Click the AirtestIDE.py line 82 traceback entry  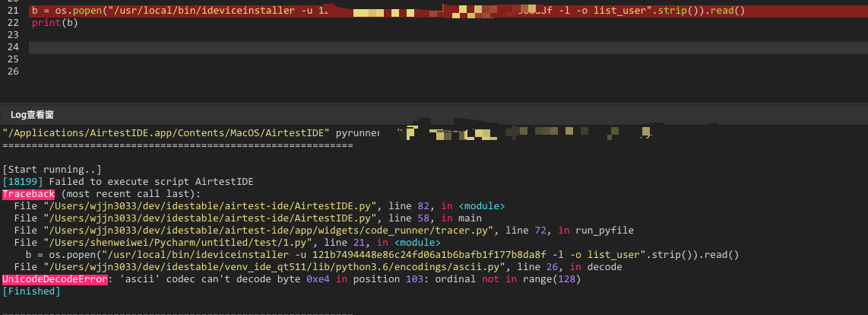[260, 205]
